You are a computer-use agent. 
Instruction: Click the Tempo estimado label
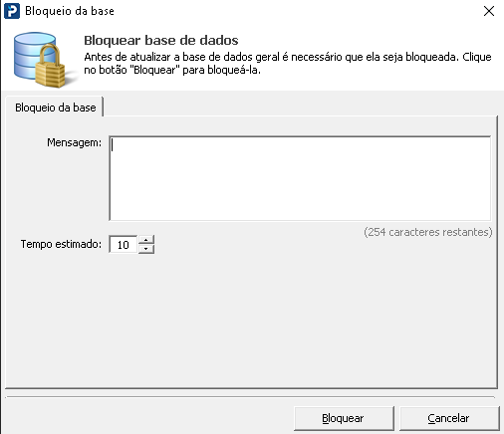(x=61, y=244)
